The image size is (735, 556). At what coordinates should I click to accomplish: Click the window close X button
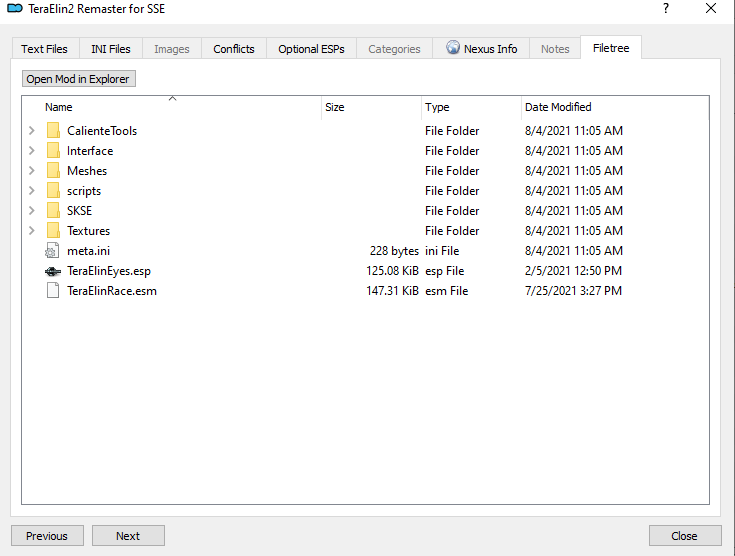[711, 8]
